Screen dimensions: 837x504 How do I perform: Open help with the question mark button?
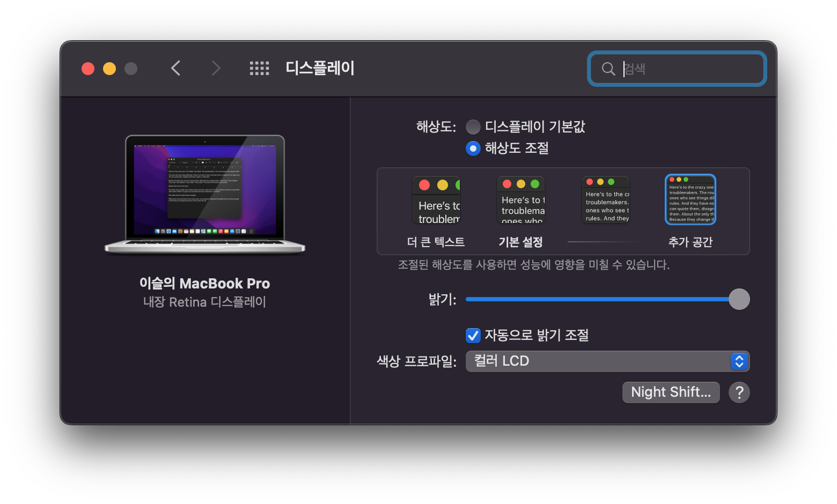[x=739, y=392]
